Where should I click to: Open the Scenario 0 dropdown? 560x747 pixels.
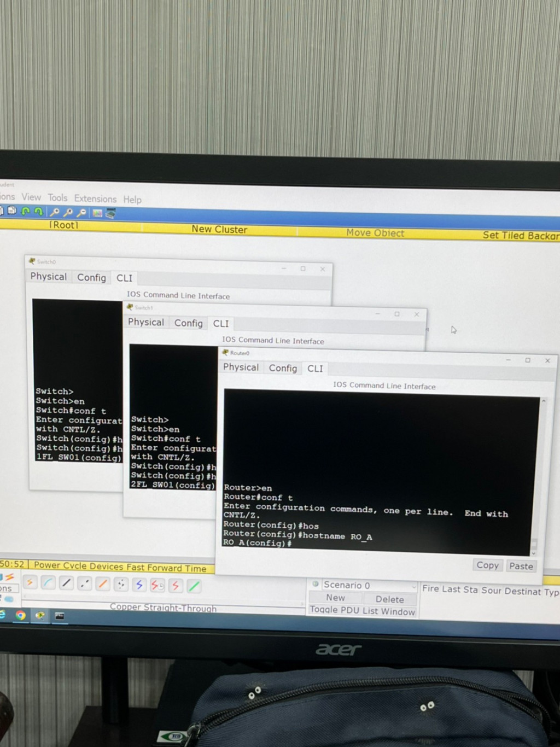370,585
